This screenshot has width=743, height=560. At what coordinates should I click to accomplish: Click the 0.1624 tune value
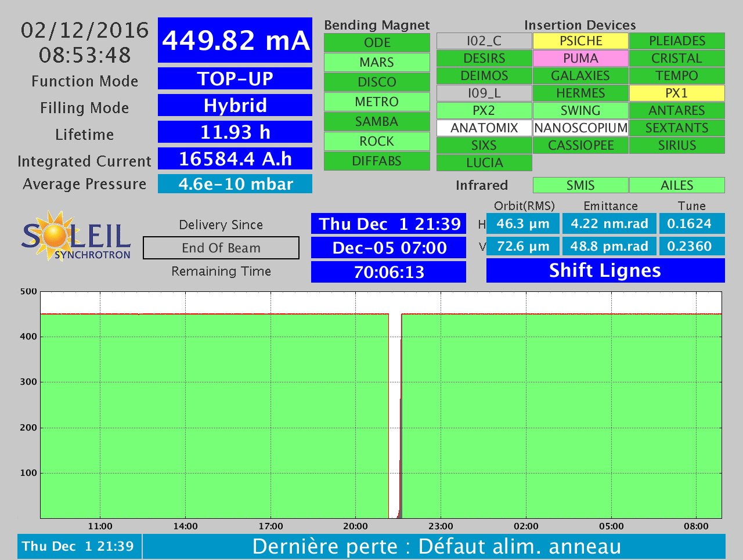pyautogui.click(x=692, y=223)
